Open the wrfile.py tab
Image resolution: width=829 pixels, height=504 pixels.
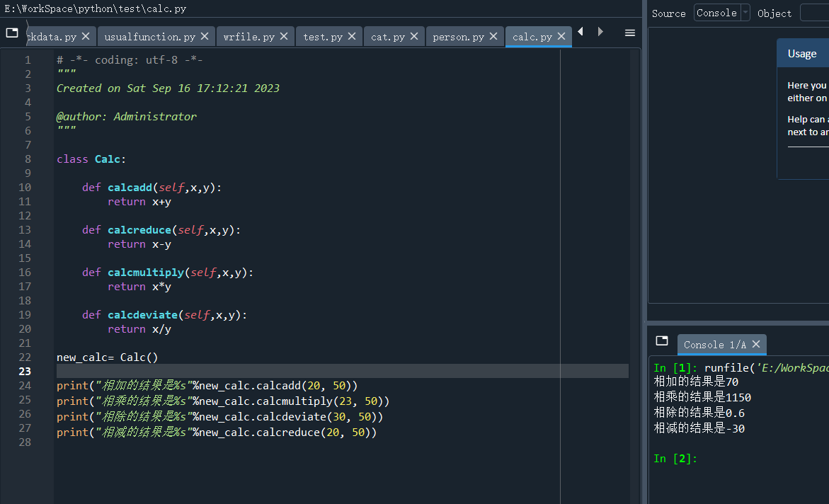(248, 37)
